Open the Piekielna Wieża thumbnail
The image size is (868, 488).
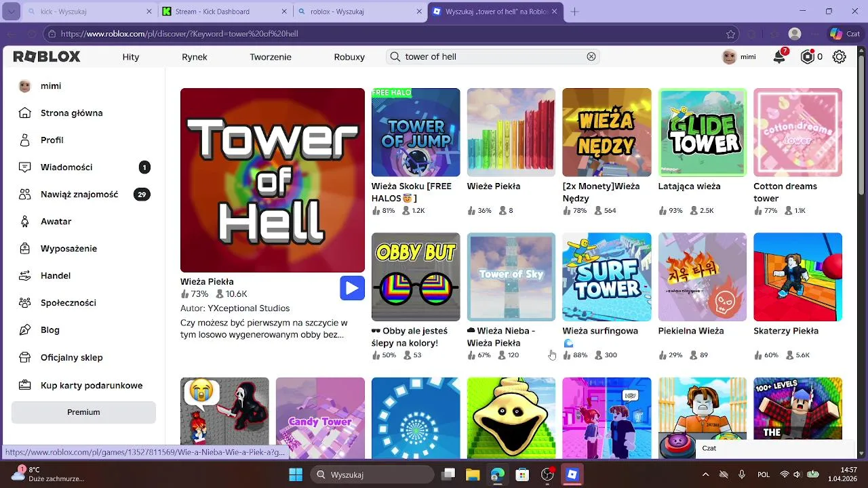click(703, 277)
